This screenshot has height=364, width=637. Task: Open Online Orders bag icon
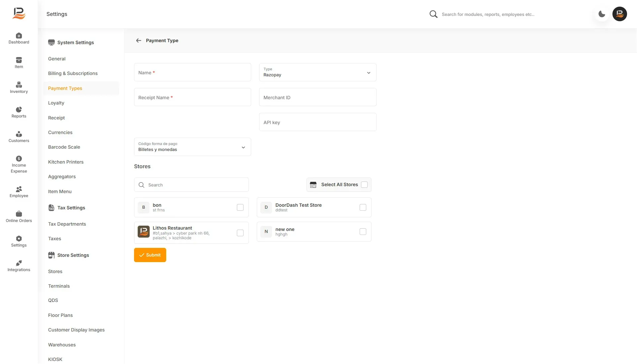19,214
